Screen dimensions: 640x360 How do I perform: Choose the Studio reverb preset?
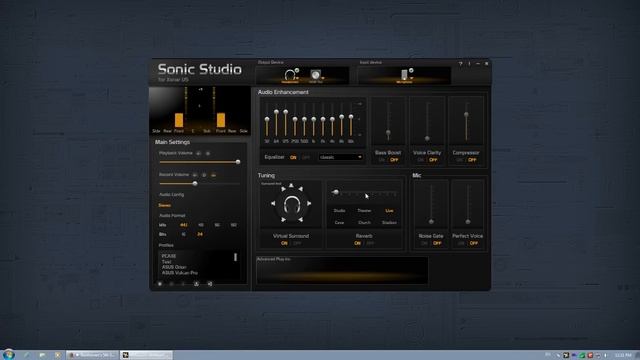tap(340, 211)
